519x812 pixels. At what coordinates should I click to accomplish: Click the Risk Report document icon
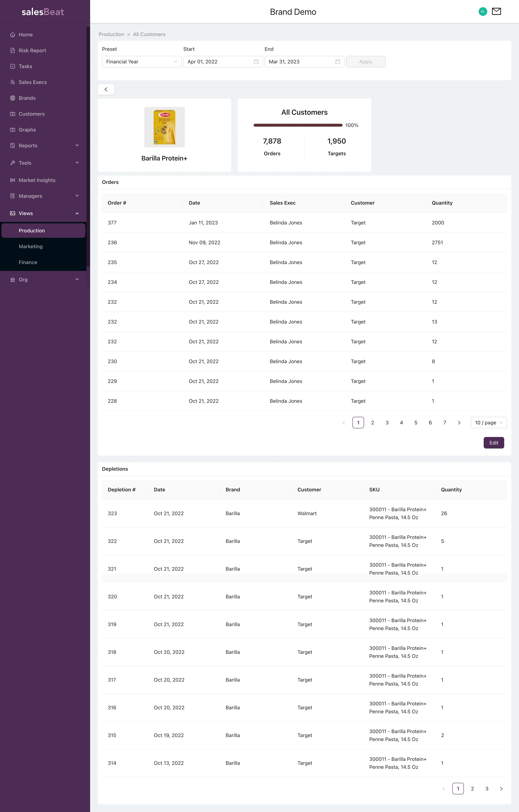12,51
